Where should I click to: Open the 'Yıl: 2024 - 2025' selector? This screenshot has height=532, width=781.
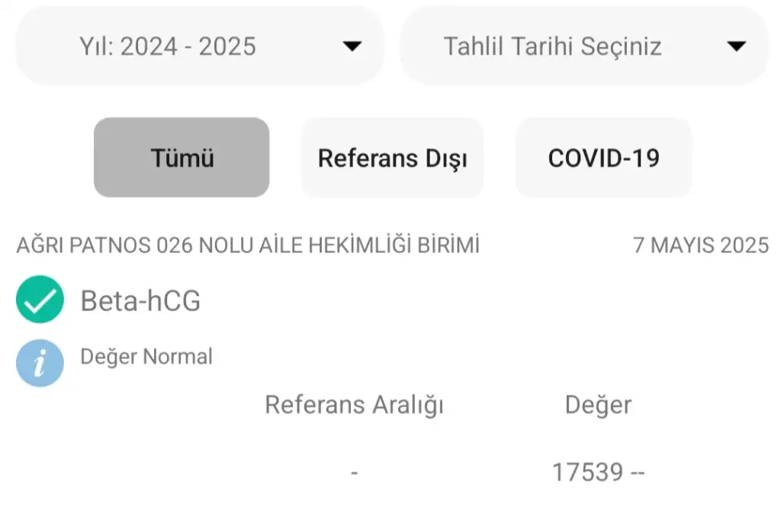coord(200,46)
